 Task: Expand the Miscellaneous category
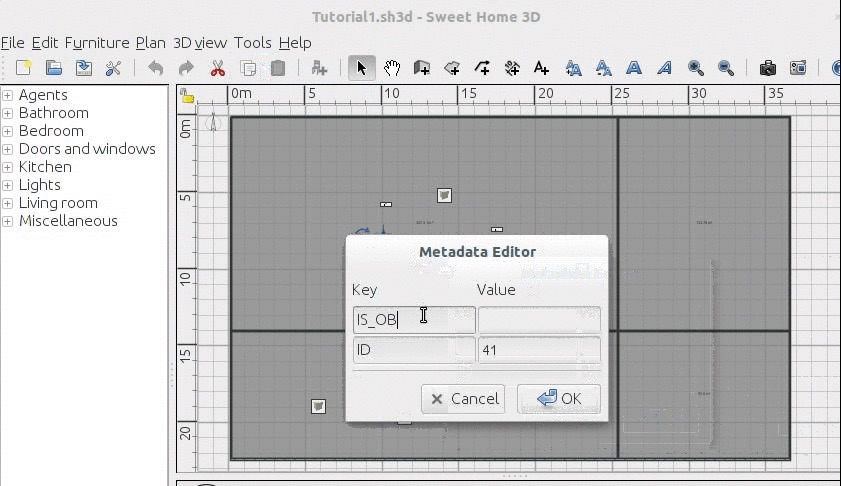8,222
